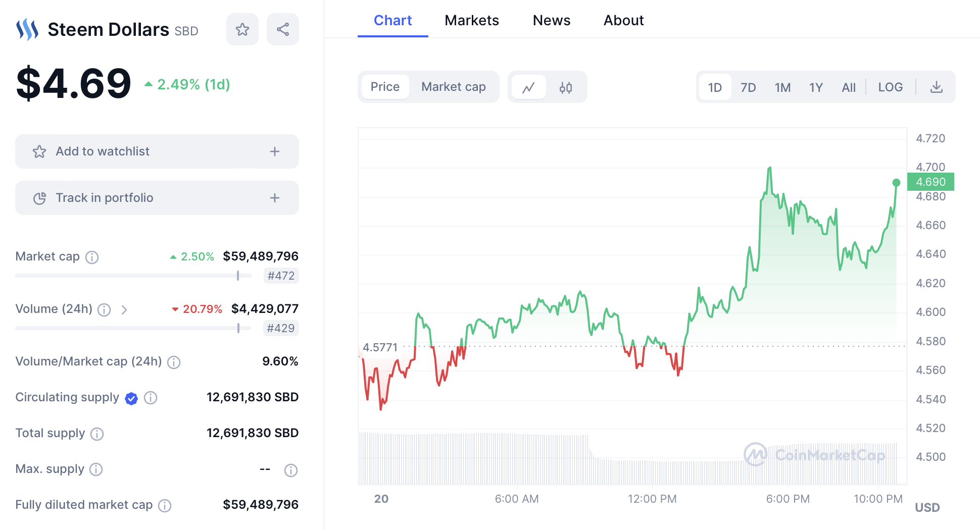Select the 1Y time range button
980x530 pixels.
pyautogui.click(x=816, y=87)
